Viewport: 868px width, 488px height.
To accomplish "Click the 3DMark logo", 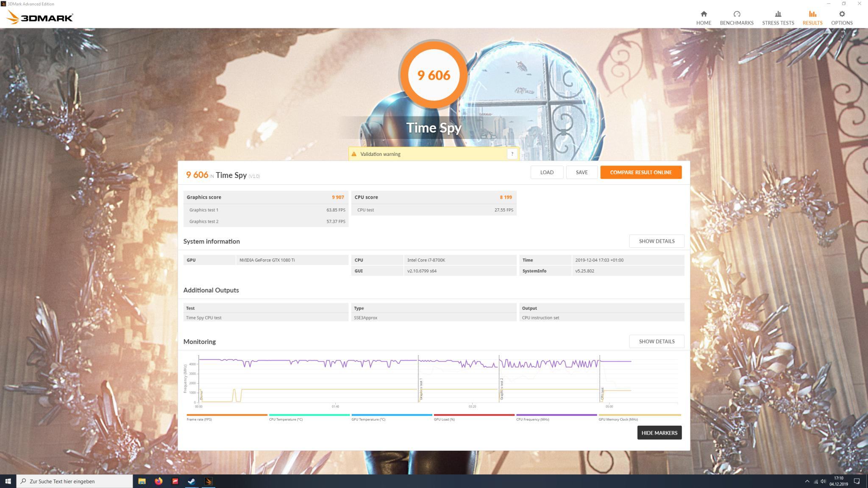I will pyautogui.click(x=40, y=17).
